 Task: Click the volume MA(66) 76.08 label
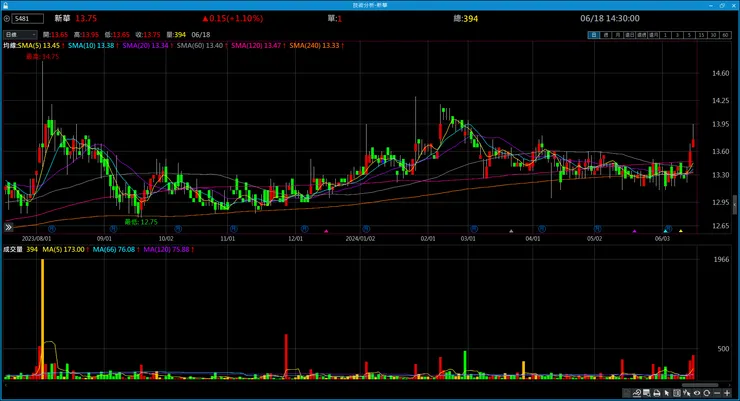(x=114, y=249)
